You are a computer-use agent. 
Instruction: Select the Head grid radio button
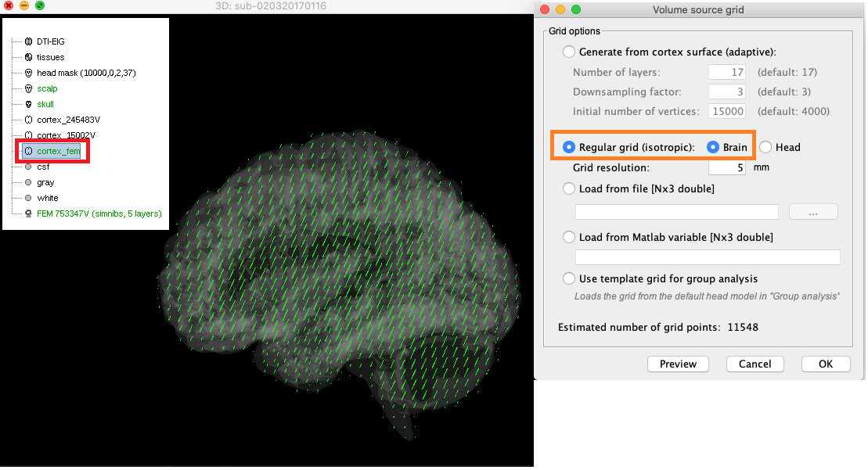[765, 147]
